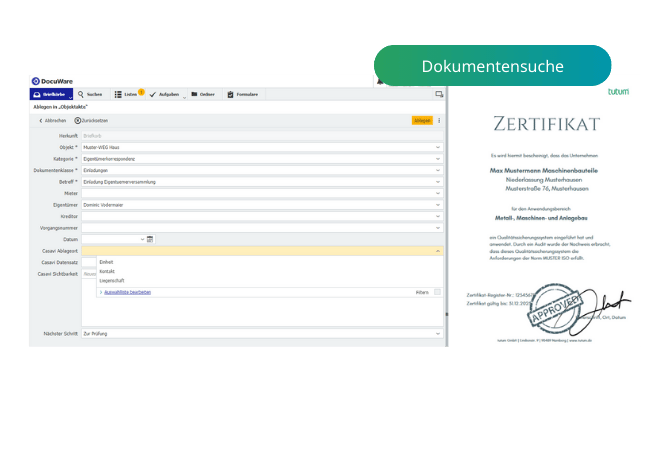The height and width of the screenshot is (450, 666).
Task: Toggle the Filtern checkbox
Action: pos(437,292)
